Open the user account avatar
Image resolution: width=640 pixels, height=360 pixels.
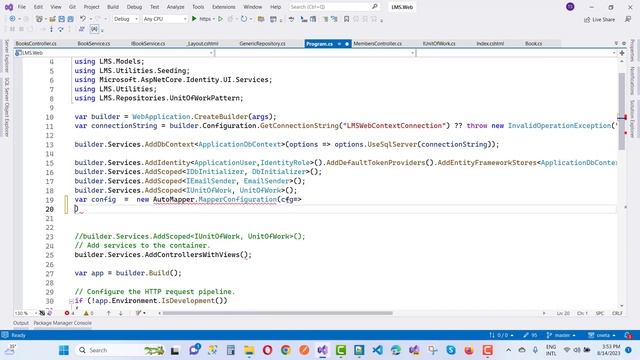[x=570, y=7]
